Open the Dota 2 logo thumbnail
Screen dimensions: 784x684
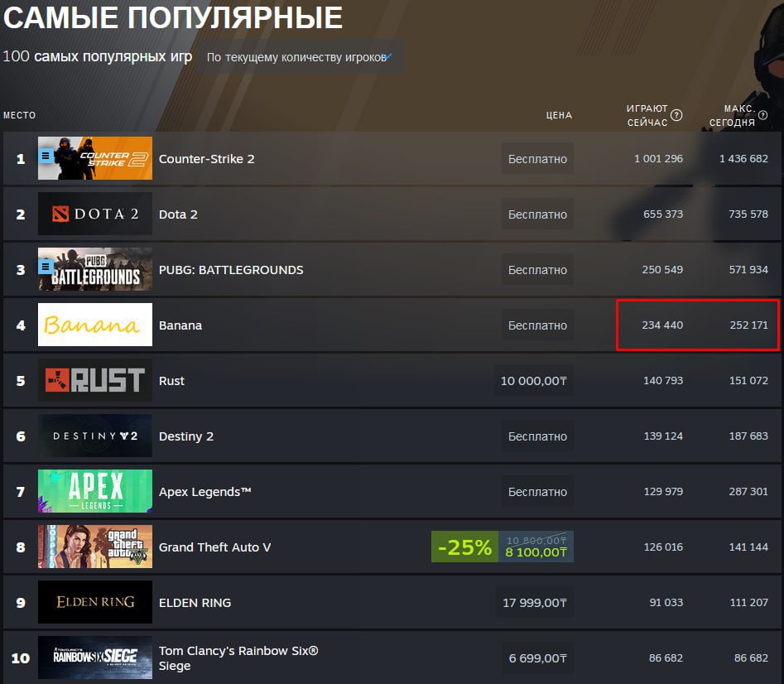pos(95,214)
